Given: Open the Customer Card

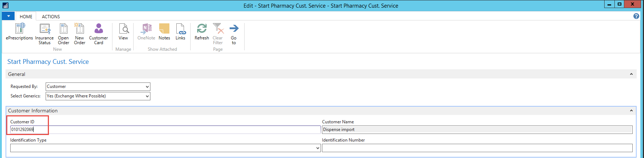Looking at the screenshot, I should click(99, 29).
